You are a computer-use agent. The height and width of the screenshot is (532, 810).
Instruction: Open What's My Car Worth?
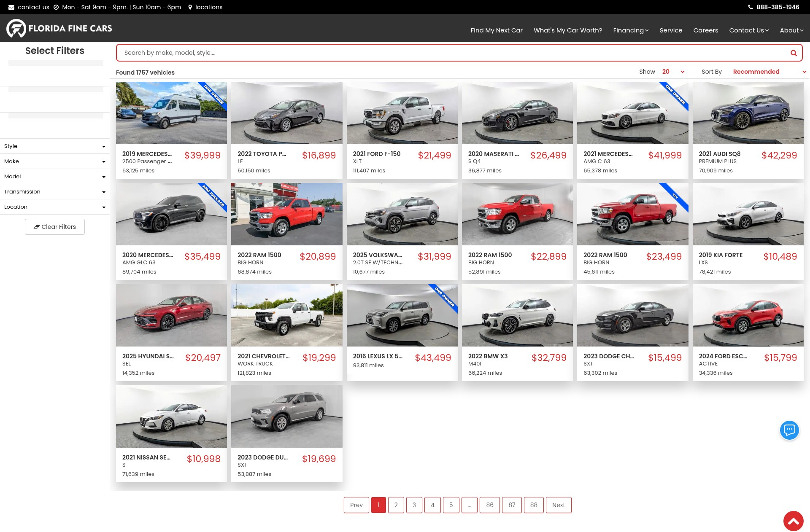[568, 30]
